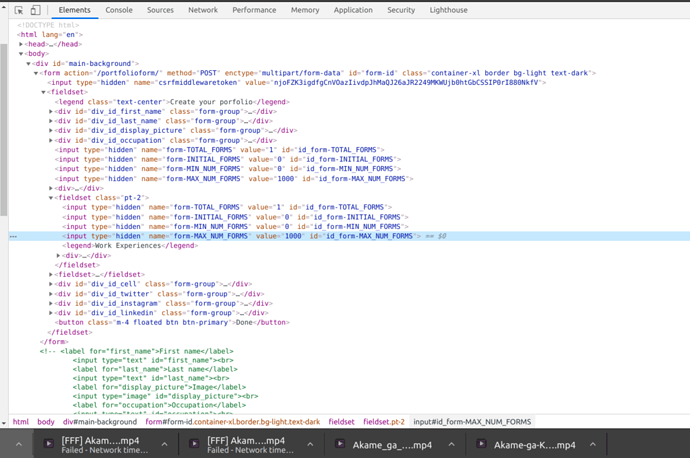Open the first failed [FFF] Akam download chevron

(x=164, y=445)
